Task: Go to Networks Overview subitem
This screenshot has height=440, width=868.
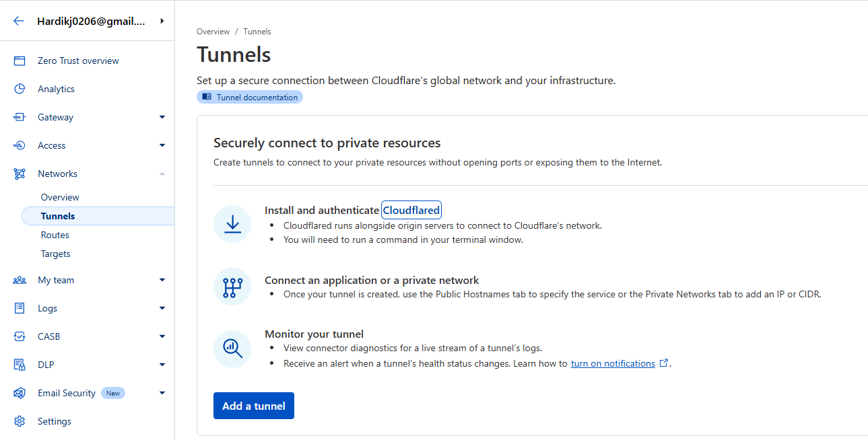Action: [60, 197]
